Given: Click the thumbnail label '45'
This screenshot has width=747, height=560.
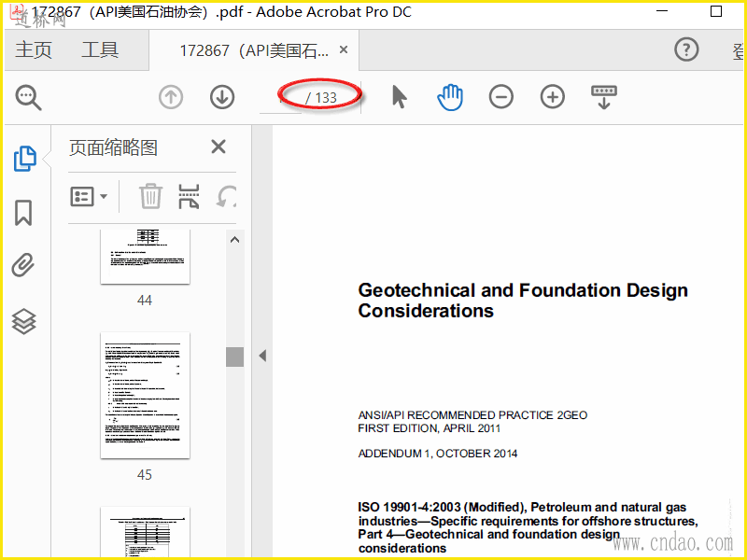Looking at the screenshot, I should [145, 475].
